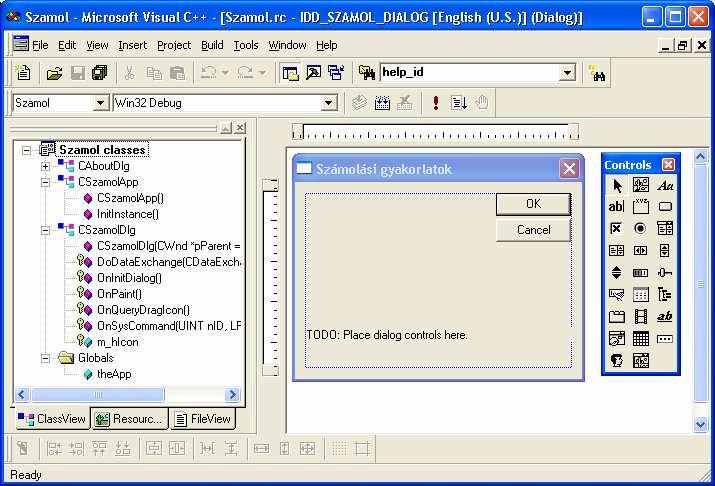715x486 pixels.
Task: Switch to the ResourceView tab
Action: [x=130, y=419]
